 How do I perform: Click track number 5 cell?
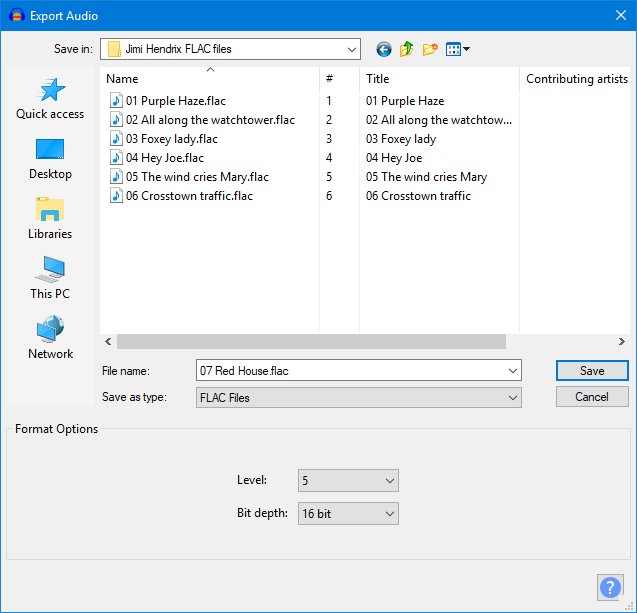(329, 177)
